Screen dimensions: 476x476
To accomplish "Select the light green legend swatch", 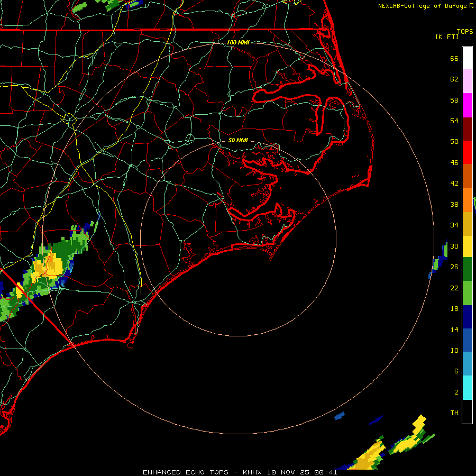I will (x=467, y=292).
